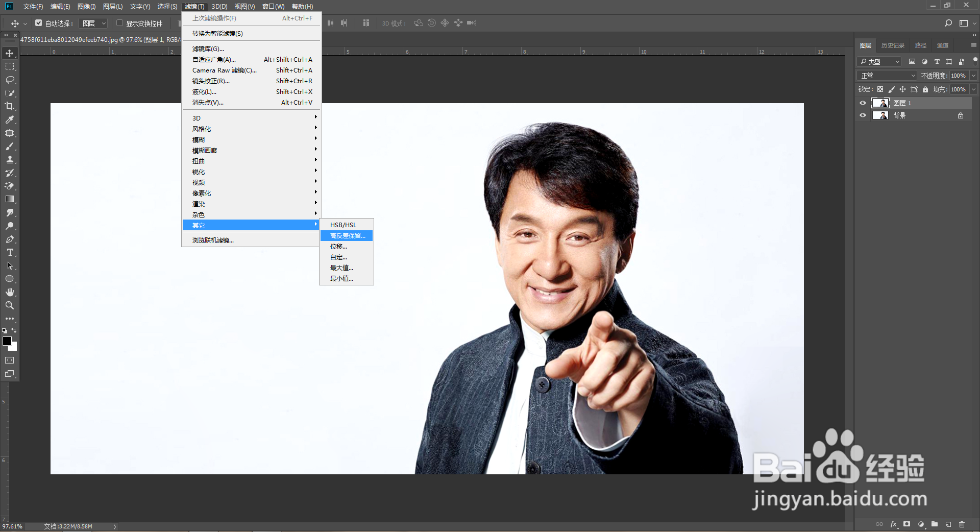Image resolution: width=980 pixels, height=532 pixels.
Task: Toggle lock transparent pixels
Action: coord(880,89)
